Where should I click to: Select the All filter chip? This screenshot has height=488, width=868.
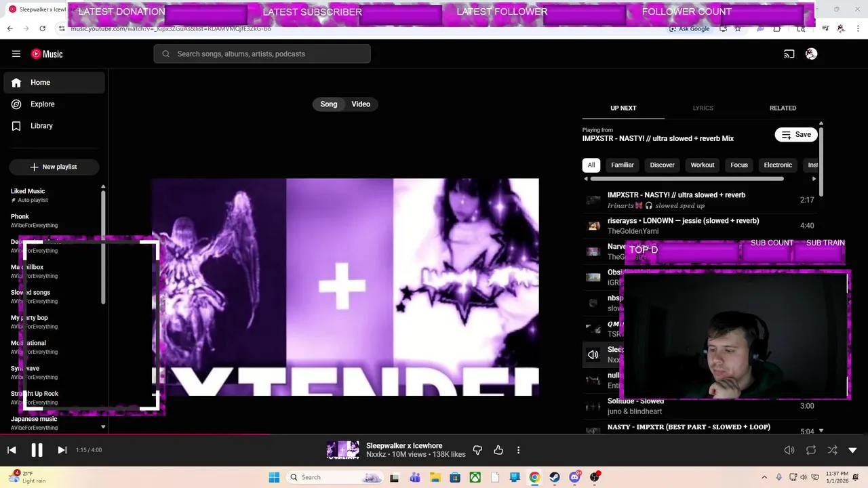(591, 165)
